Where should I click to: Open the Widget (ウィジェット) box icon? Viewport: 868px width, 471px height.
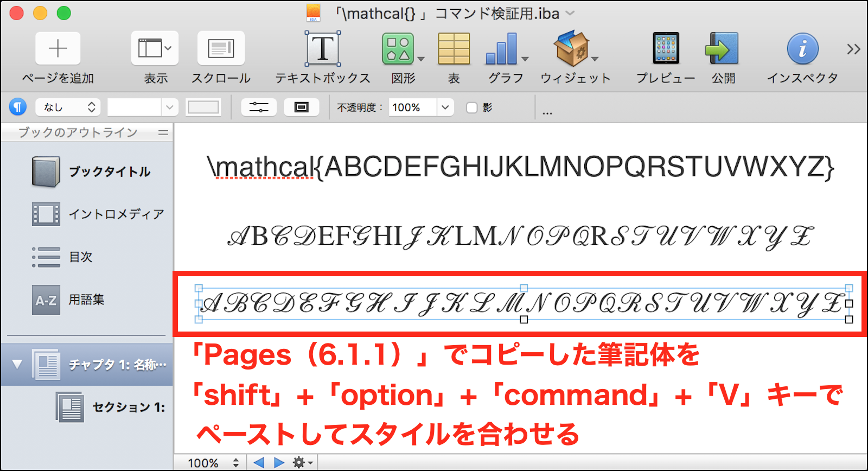coord(571,49)
